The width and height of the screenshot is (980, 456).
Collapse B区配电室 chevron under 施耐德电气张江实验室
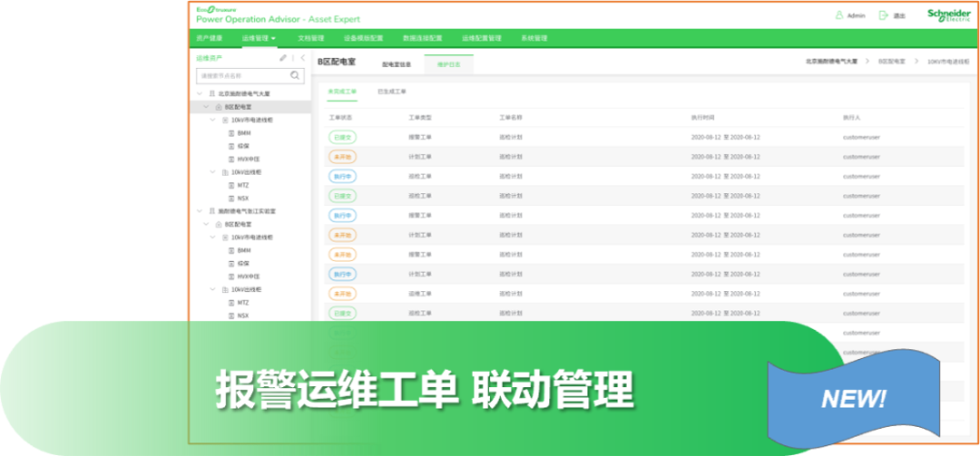point(206,224)
